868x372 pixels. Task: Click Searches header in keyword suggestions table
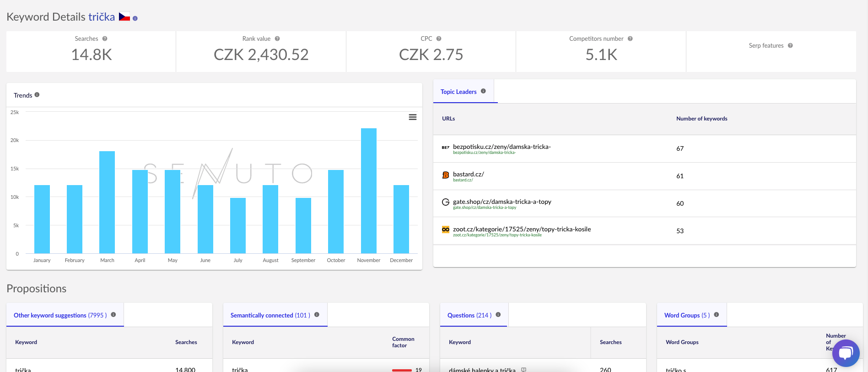coord(186,342)
